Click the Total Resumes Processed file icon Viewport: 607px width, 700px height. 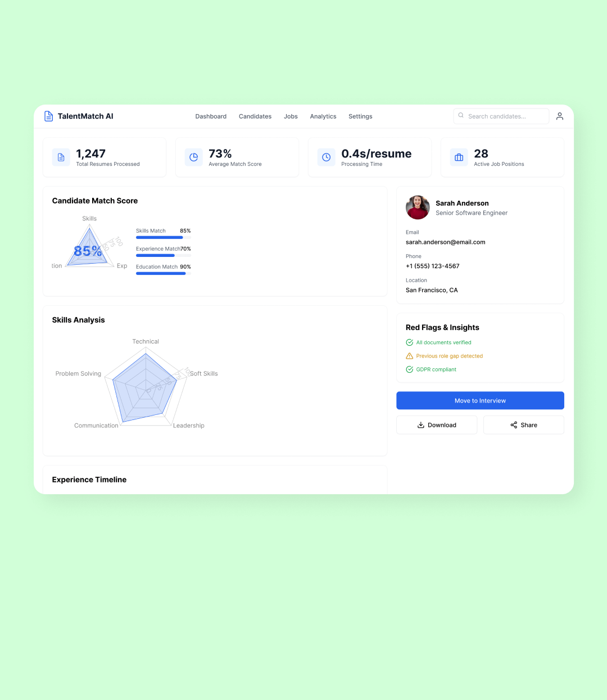pos(61,157)
